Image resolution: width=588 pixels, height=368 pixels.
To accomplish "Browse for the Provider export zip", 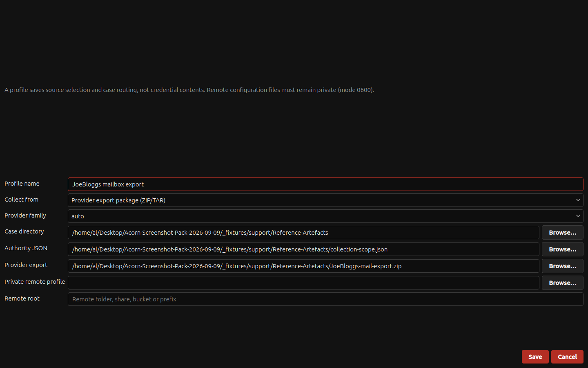I will (563, 266).
